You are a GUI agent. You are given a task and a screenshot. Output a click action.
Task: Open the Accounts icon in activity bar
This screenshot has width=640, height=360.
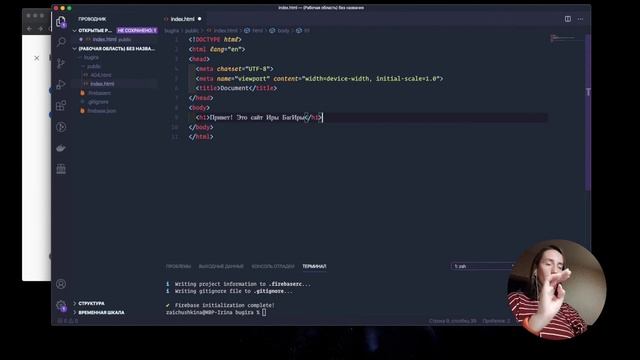[61, 284]
